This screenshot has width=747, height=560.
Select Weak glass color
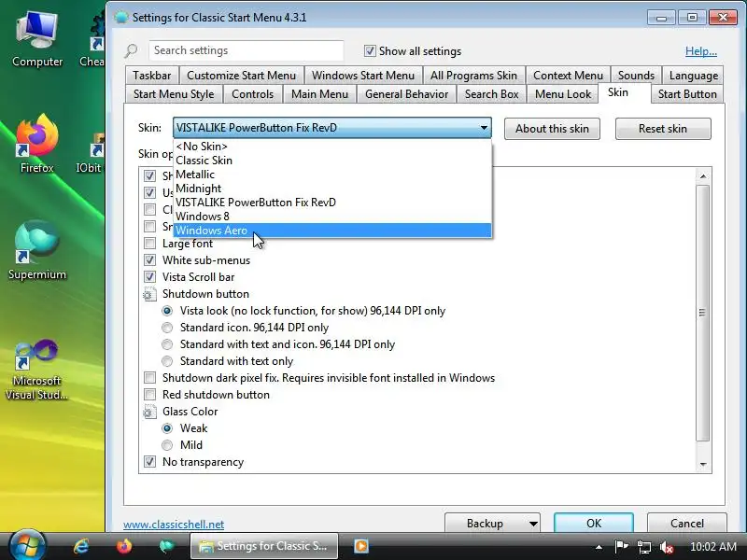click(167, 428)
